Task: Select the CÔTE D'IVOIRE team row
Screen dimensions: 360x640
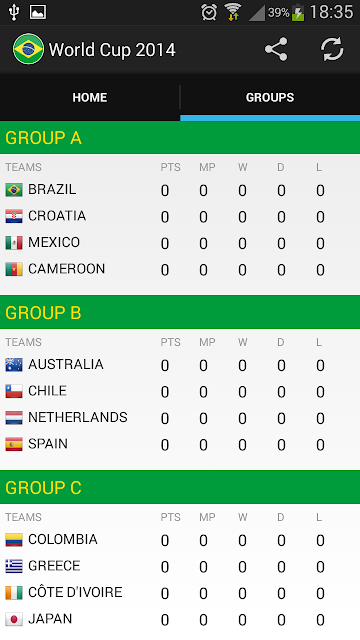Action: tap(180, 593)
